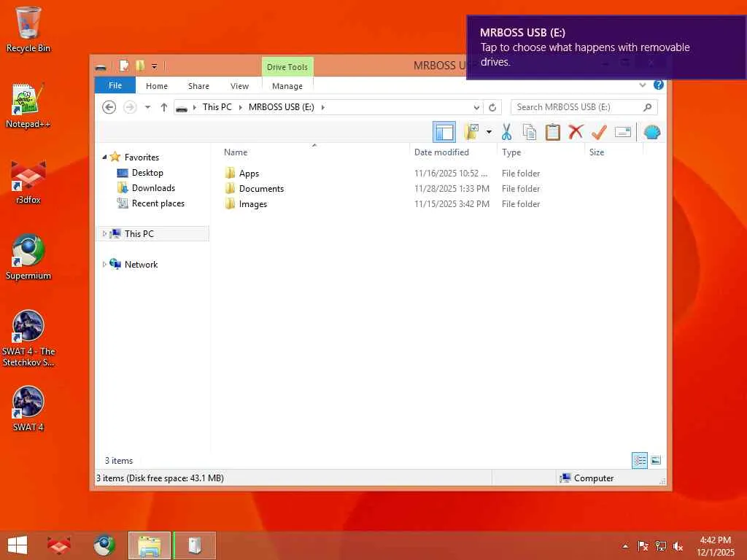Image resolution: width=747 pixels, height=560 pixels.
Task: Expand the chevron after This PC in address bar
Action: 240,107
